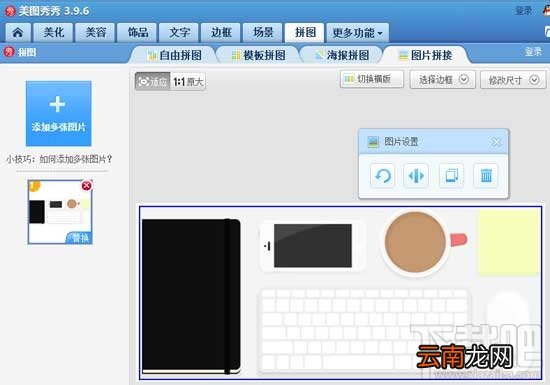Expand the 更多功能 dropdown menu
Image resolution: width=550 pixels, height=385 pixels.
tap(357, 33)
